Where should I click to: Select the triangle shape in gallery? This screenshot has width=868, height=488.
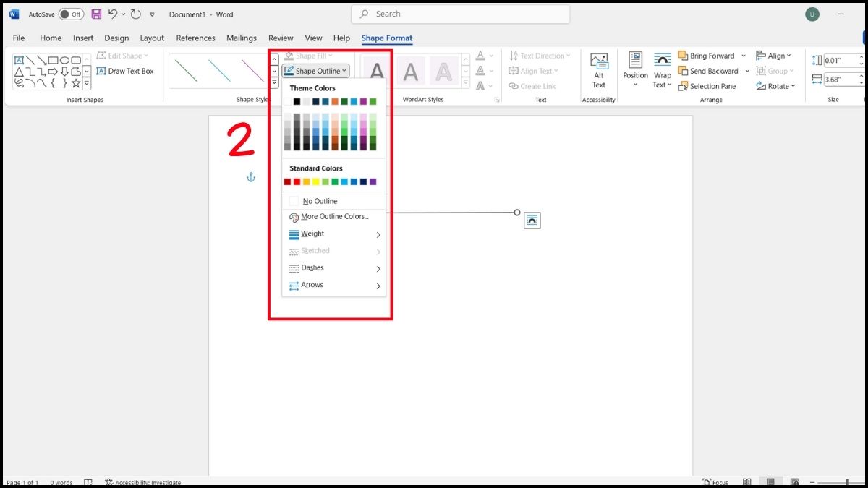point(19,72)
